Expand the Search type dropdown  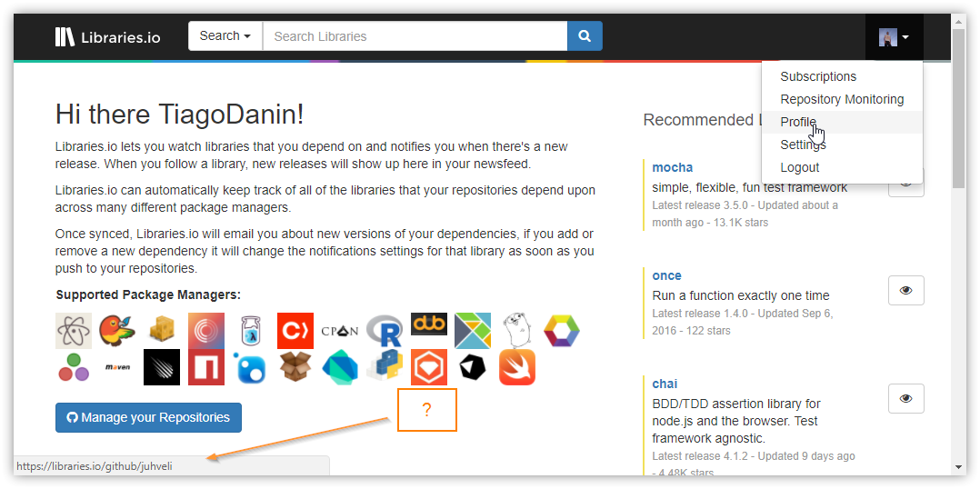[225, 36]
